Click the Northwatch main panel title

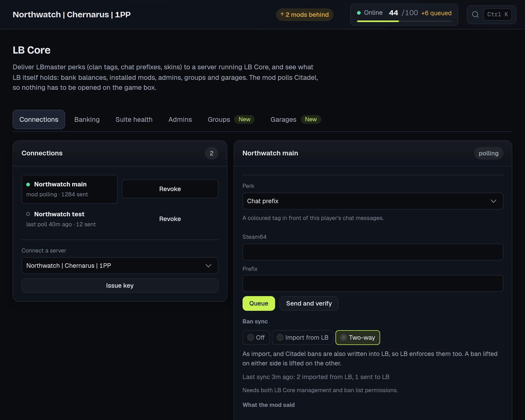click(x=270, y=153)
